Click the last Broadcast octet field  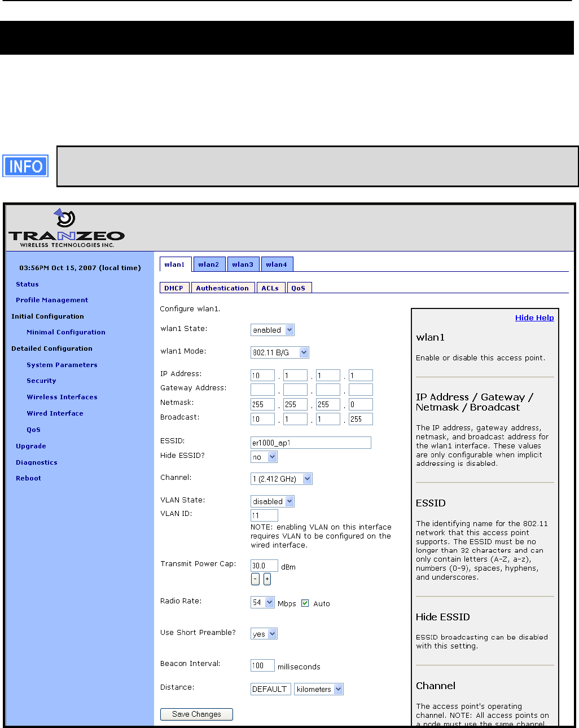[361, 419]
